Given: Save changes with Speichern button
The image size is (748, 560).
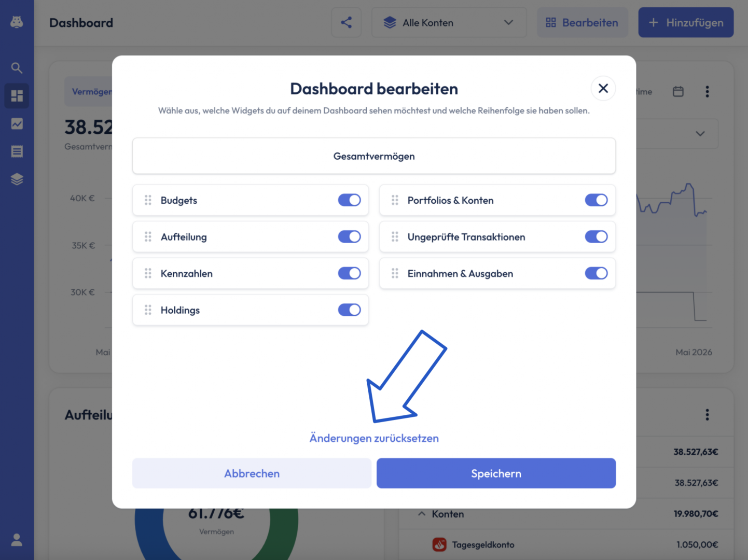Looking at the screenshot, I should [496, 473].
